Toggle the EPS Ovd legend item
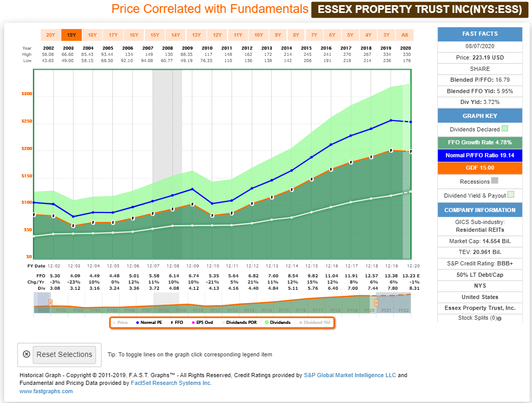Screen dimensions: 532x403 click(202, 323)
